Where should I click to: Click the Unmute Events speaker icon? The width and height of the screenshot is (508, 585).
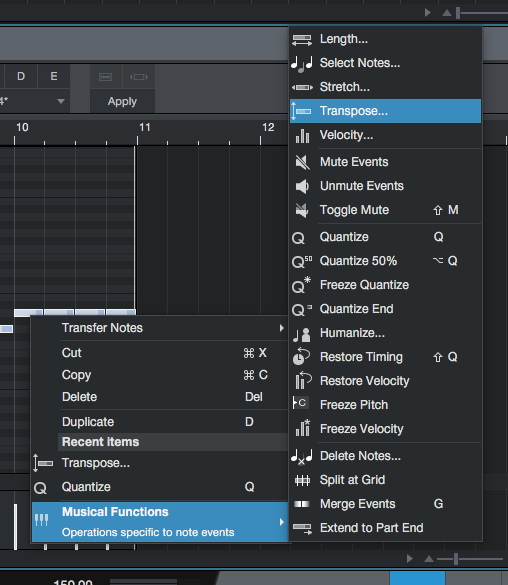(x=302, y=186)
